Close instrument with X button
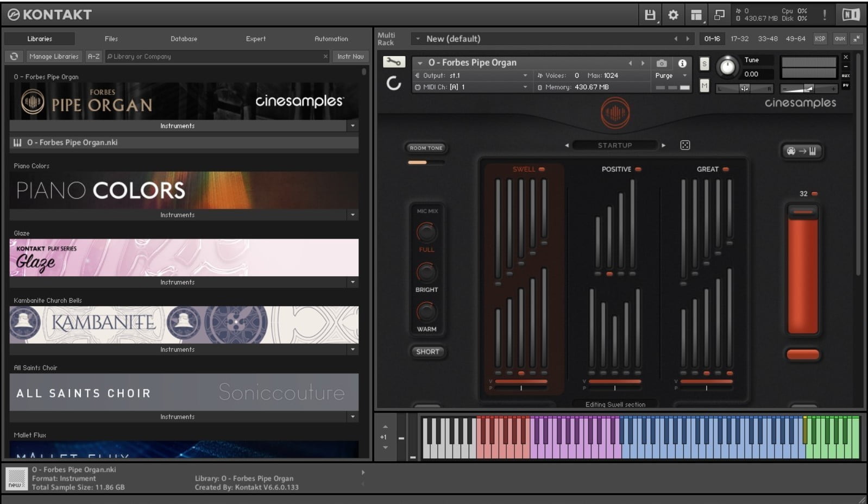This screenshot has width=868, height=504. point(846,57)
